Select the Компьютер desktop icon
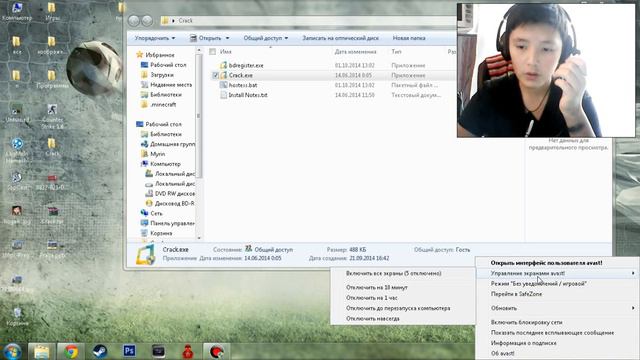 click(x=17, y=11)
